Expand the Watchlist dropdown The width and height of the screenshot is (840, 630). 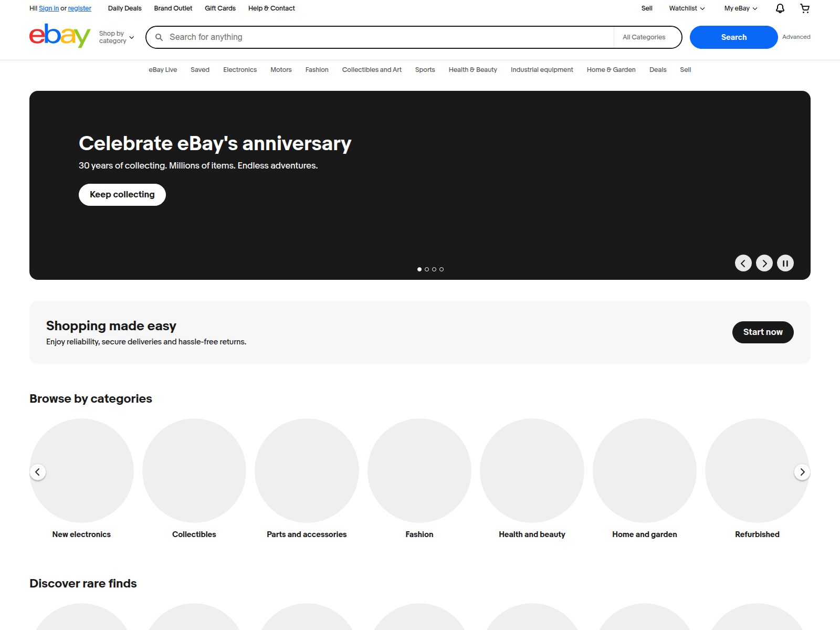coord(686,8)
